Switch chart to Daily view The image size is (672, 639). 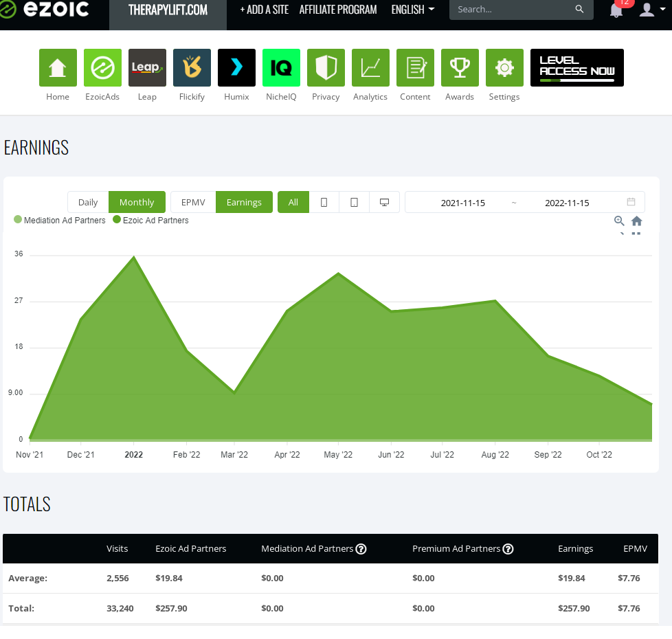[x=88, y=202]
